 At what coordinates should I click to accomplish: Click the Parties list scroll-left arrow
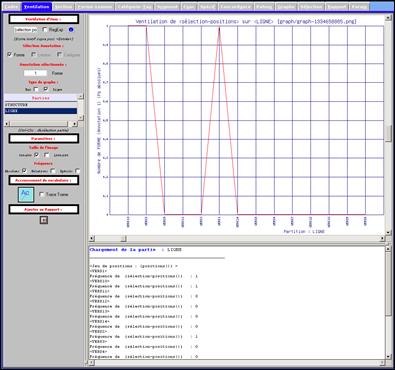7,124
